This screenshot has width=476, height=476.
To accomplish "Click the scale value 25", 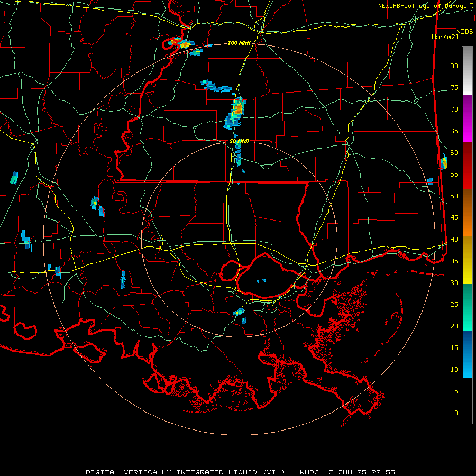I will pos(454,305).
